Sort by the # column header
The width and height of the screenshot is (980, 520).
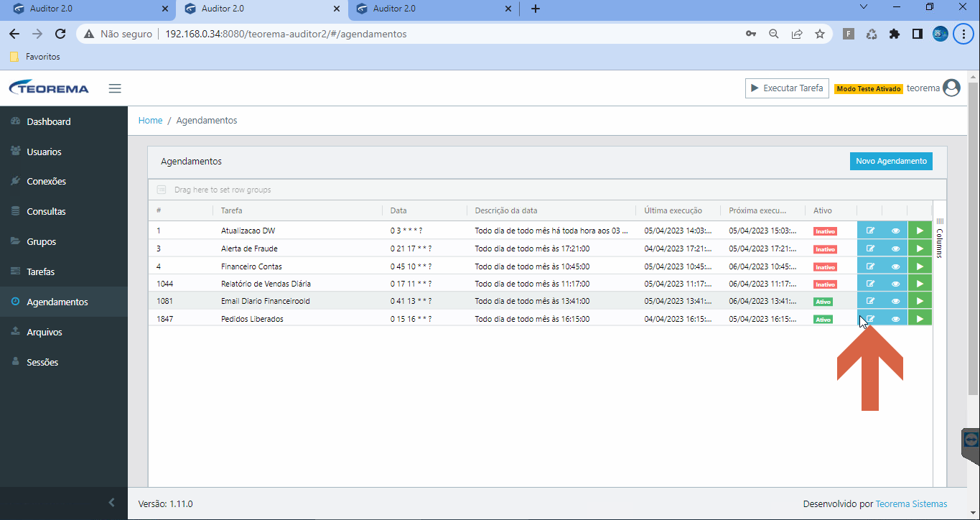(159, 210)
